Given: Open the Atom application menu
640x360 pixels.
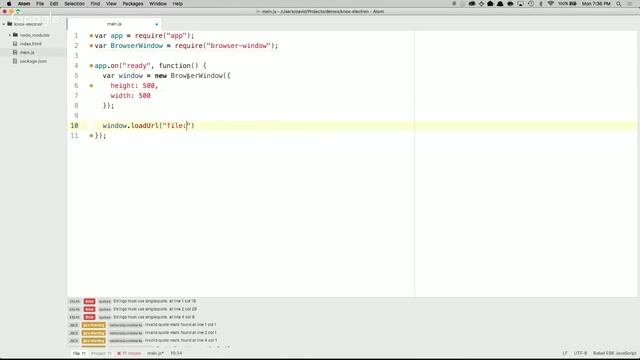Looking at the screenshot, I should [x=24, y=4].
